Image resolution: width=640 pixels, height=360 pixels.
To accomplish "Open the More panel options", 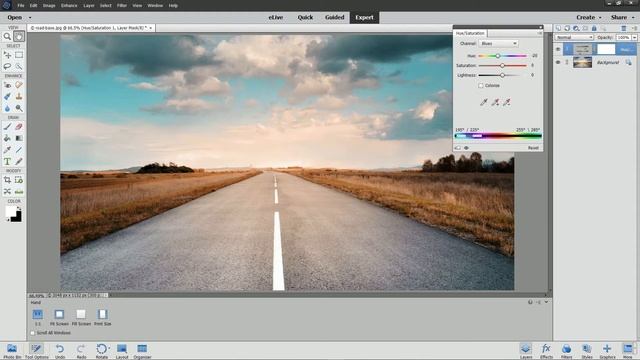I will (x=627, y=351).
